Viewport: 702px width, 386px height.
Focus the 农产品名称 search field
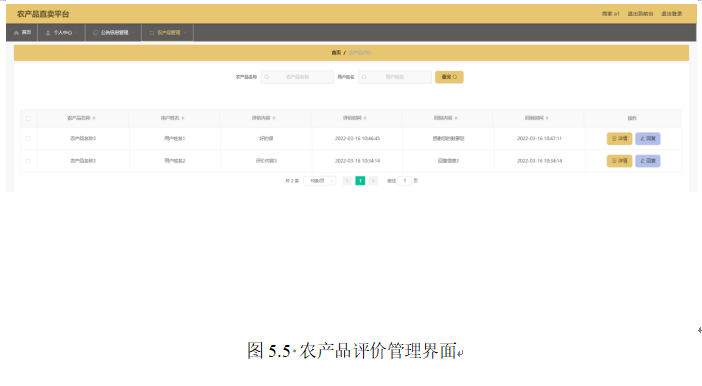[x=297, y=77]
